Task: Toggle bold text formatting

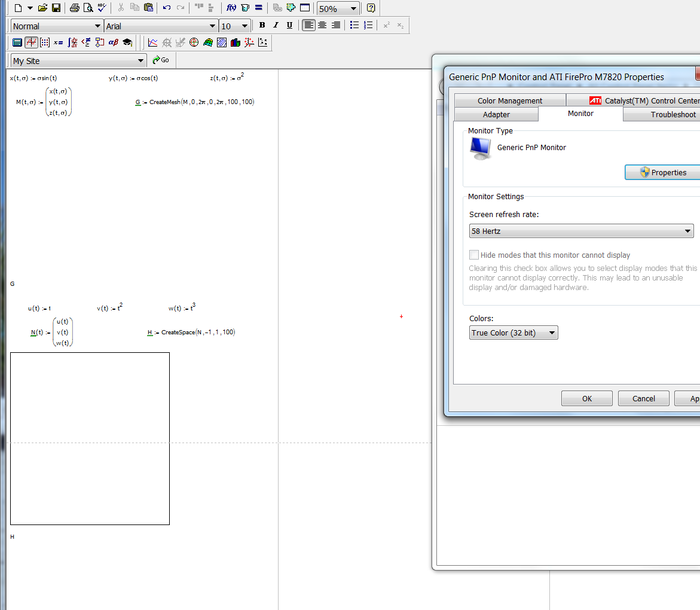Action: pos(262,25)
